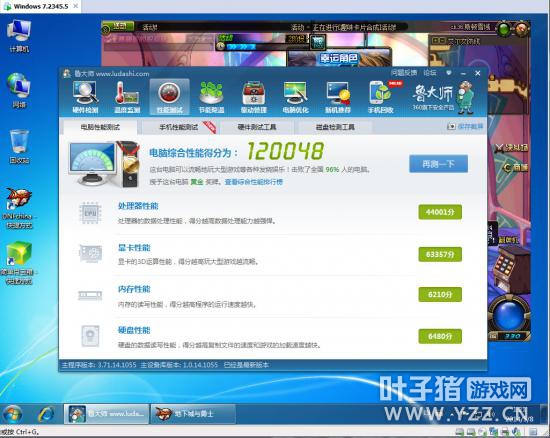
Task: Switch to the 磁盘检测工具 tab
Action: click(x=335, y=127)
